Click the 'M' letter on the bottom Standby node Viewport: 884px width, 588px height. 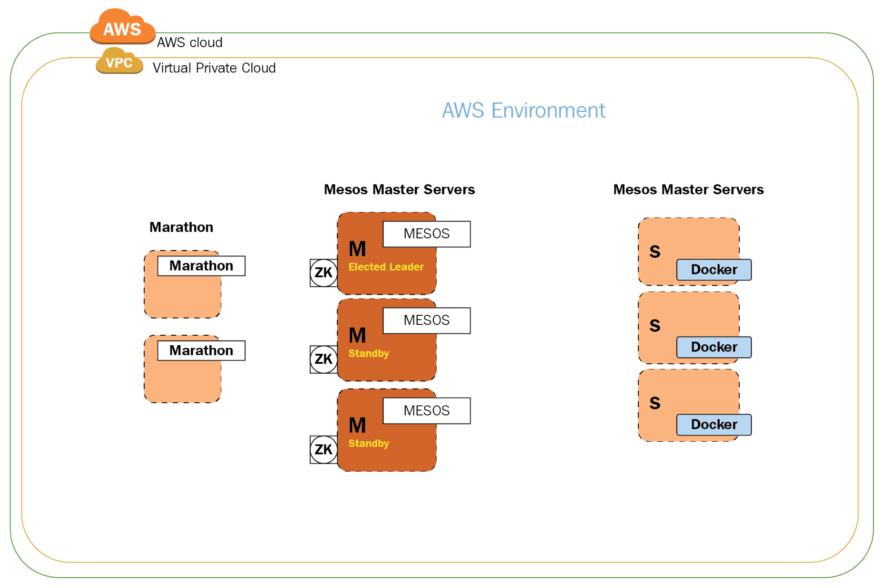[x=357, y=425]
